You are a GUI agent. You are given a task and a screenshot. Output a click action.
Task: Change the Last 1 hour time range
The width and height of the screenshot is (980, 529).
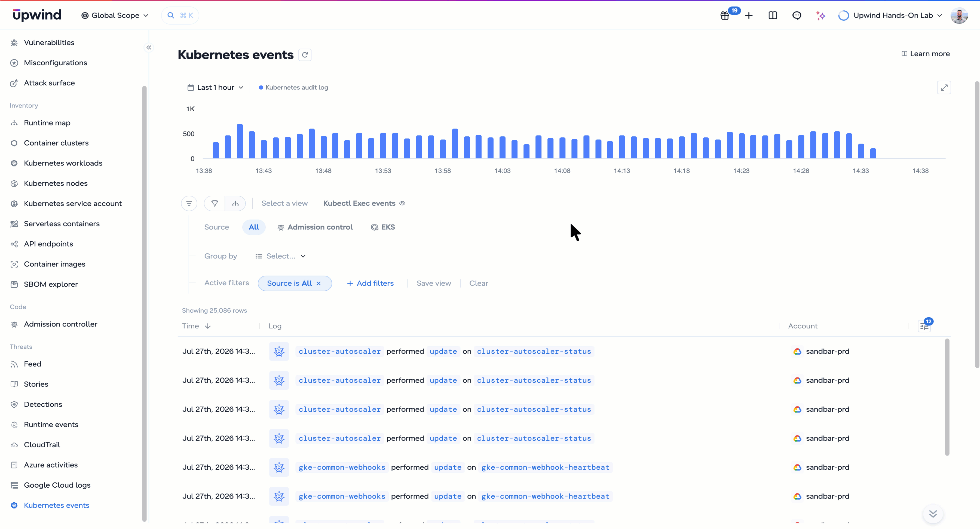click(215, 87)
